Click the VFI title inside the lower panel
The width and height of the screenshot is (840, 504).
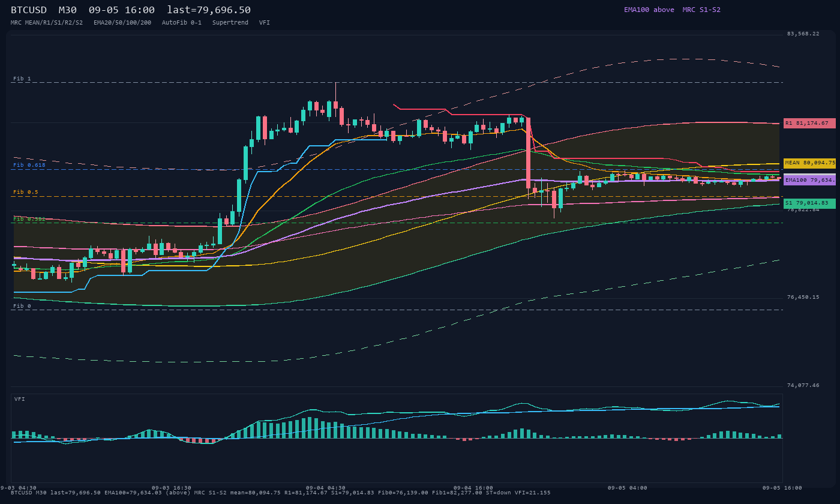20,399
